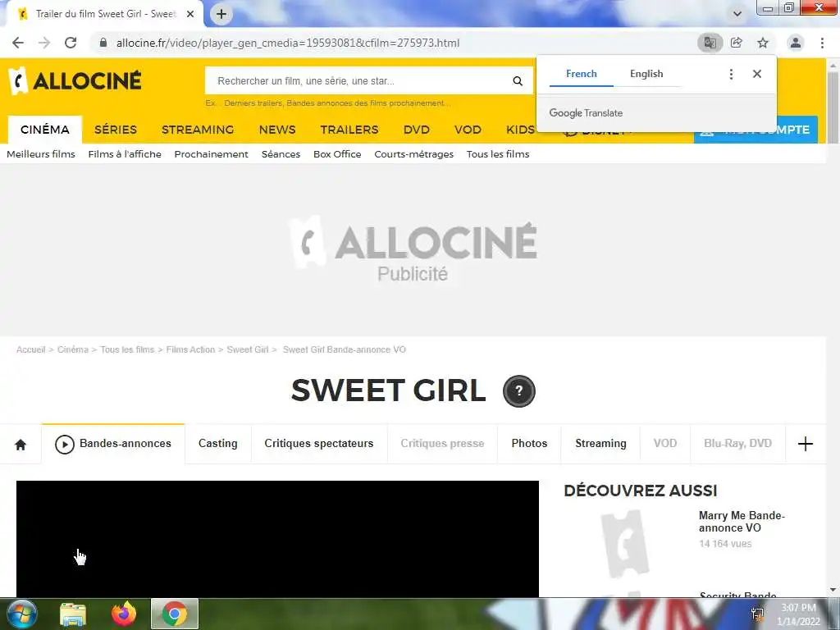Click the Google Translate icon in the address bar
The image size is (840, 630).
710,43
